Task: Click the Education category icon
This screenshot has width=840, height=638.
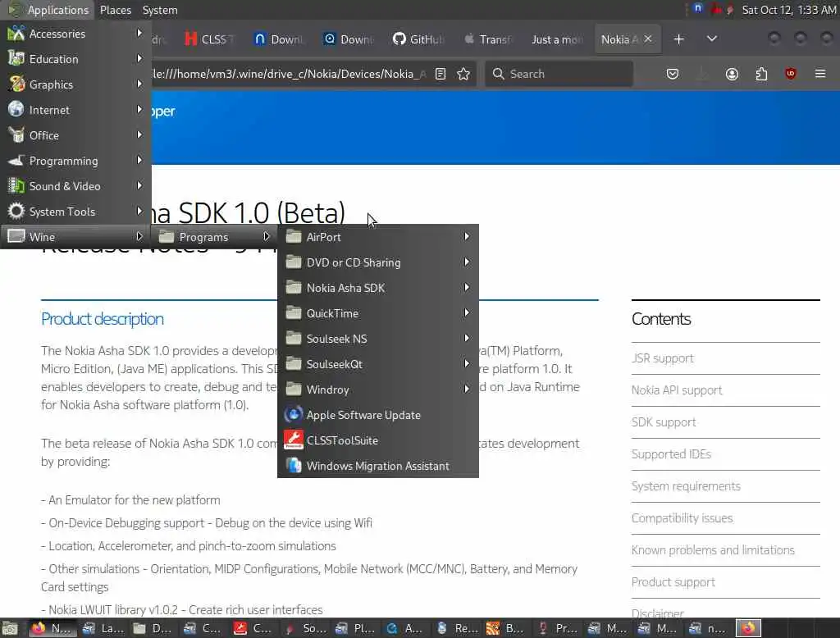Action: (16, 58)
